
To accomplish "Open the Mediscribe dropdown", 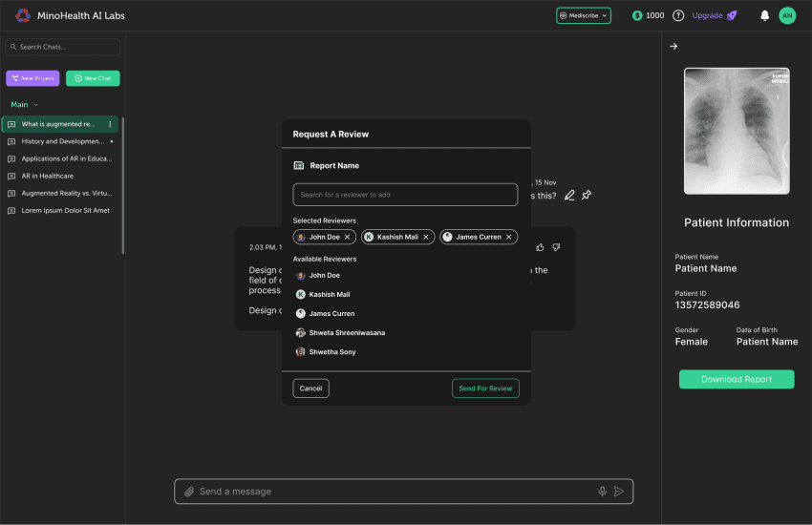I will 584,15.
